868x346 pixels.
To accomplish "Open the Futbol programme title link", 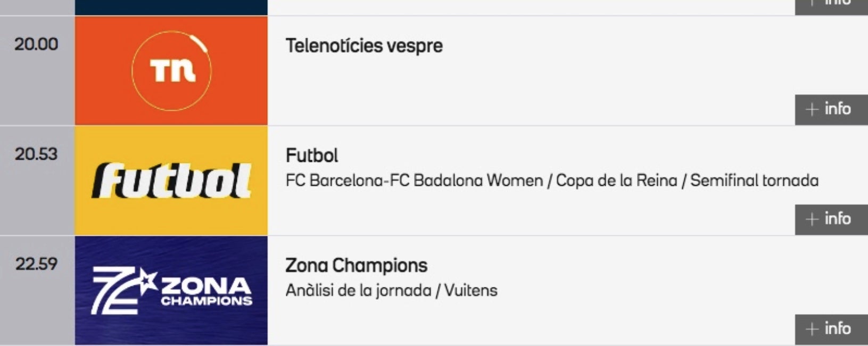I will tap(312, 155).
